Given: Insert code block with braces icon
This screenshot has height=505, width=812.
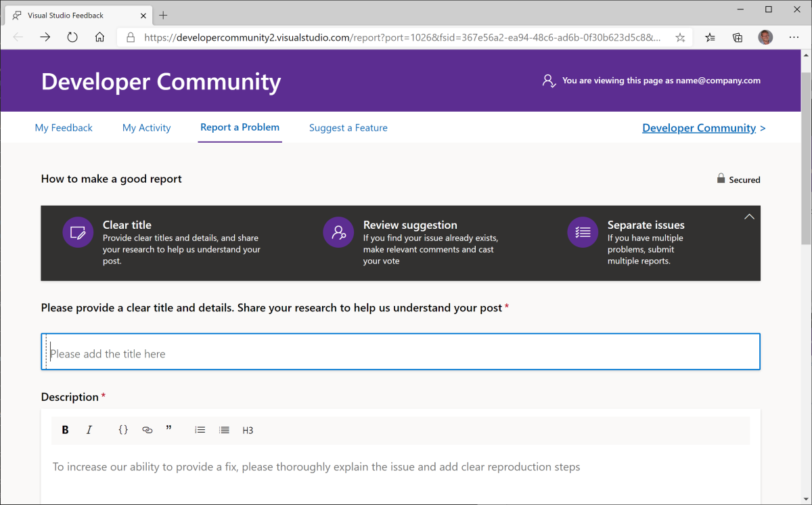Looking at the screenshot, I should pos(123,430).
